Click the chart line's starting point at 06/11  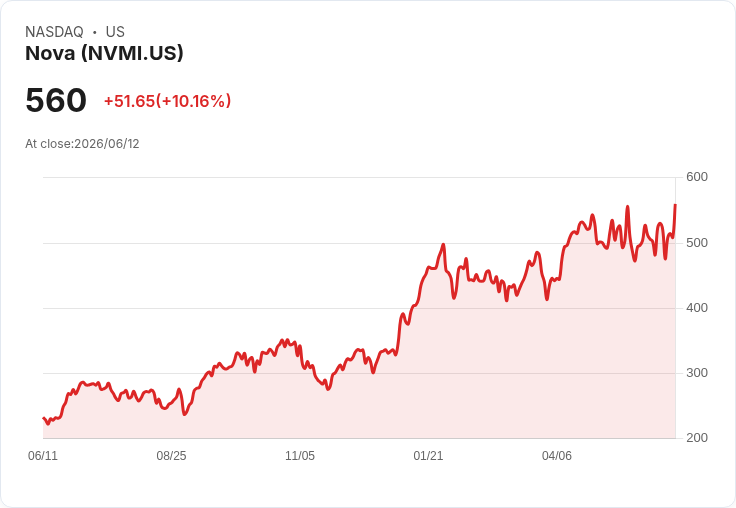[44, 418]
